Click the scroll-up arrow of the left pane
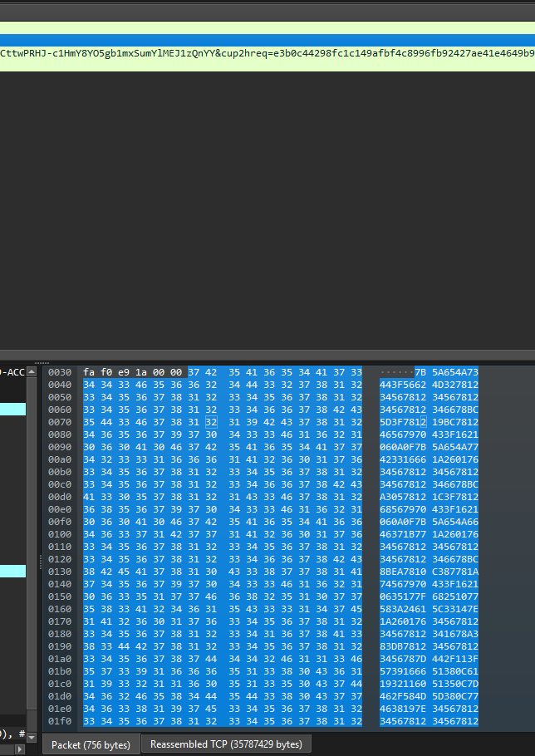 (32, 371)
